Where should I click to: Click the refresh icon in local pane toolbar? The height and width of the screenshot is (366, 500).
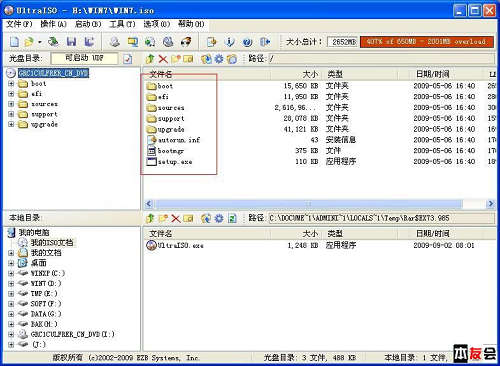click(232, 218)
